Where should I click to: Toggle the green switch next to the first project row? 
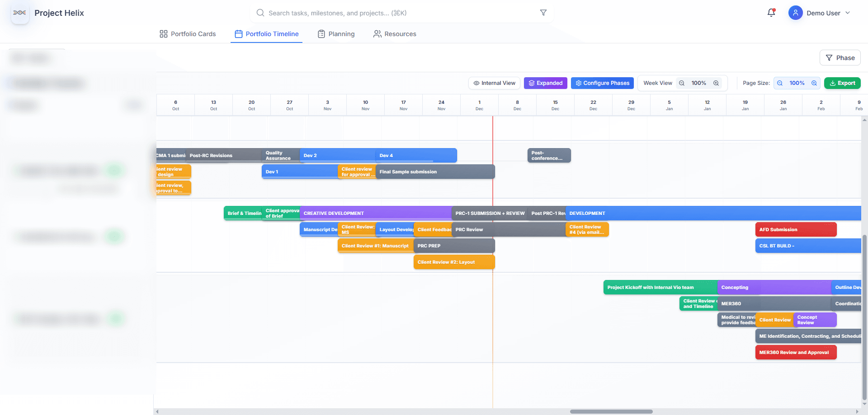click(115, 170)
